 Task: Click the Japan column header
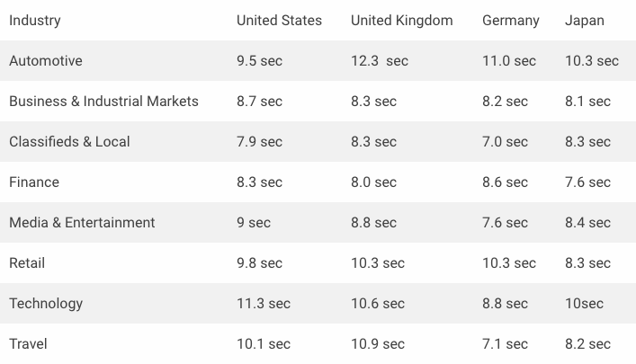585,21
